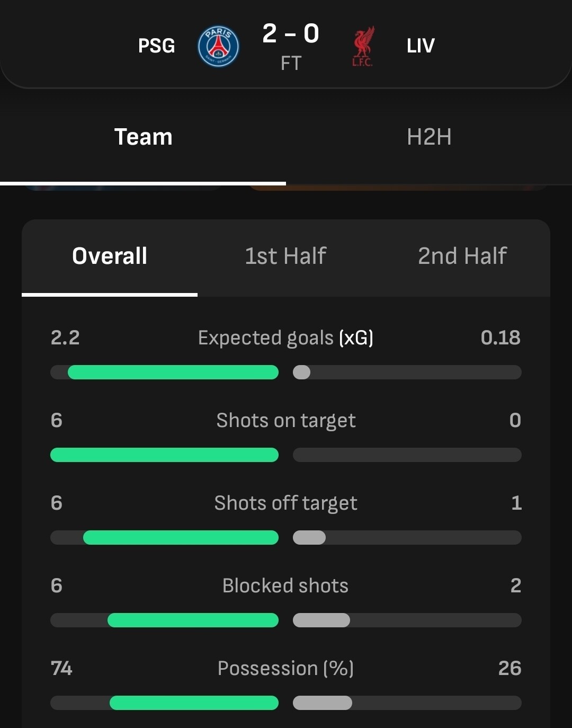Tap the PSG shots on target bar
The image size is (572, 728).
[164, 455]
